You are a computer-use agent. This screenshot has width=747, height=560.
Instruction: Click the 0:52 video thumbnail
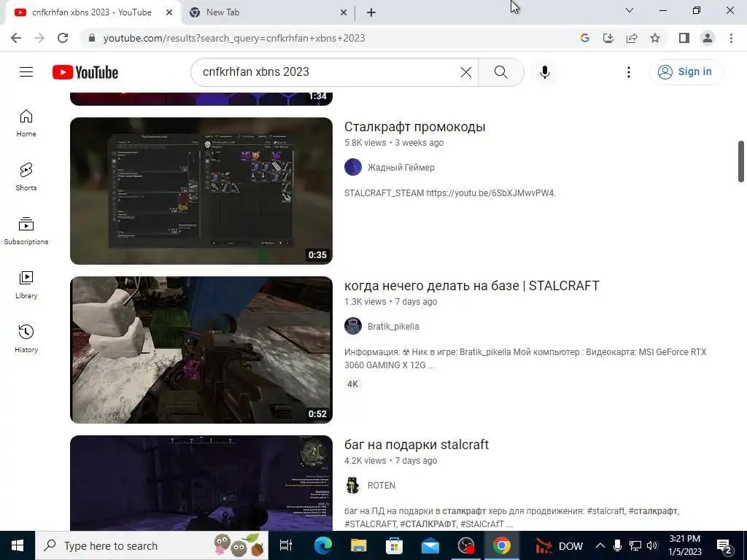click(x=201, y=350)
